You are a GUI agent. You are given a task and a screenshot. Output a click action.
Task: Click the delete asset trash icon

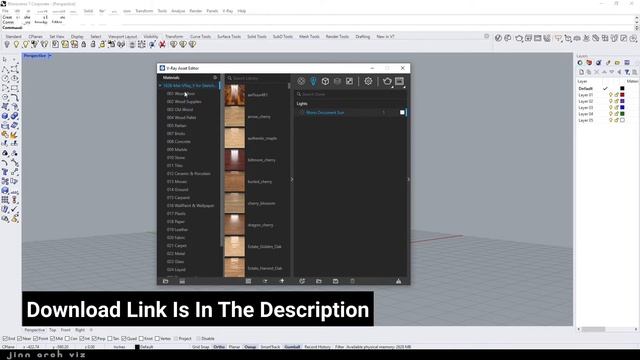352,281
